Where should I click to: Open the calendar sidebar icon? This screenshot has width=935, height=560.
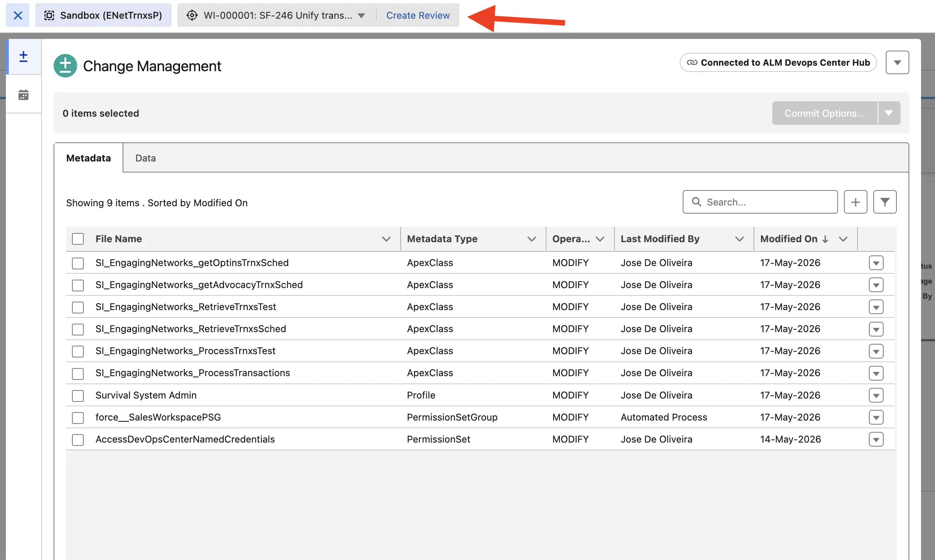24,94
